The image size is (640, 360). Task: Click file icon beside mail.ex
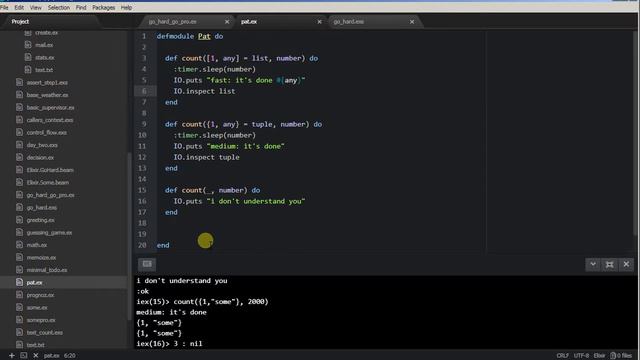pos(28,45)
